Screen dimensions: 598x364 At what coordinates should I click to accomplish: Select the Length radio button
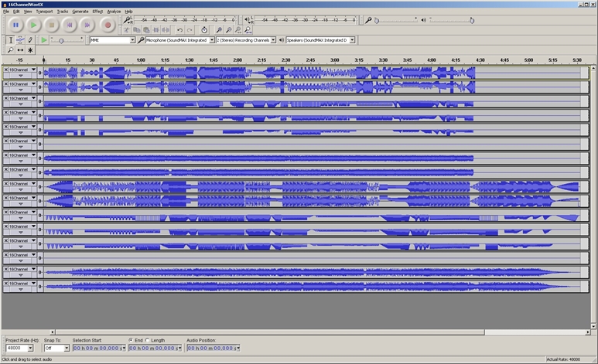pyautogui.click(x=148, y=340)
